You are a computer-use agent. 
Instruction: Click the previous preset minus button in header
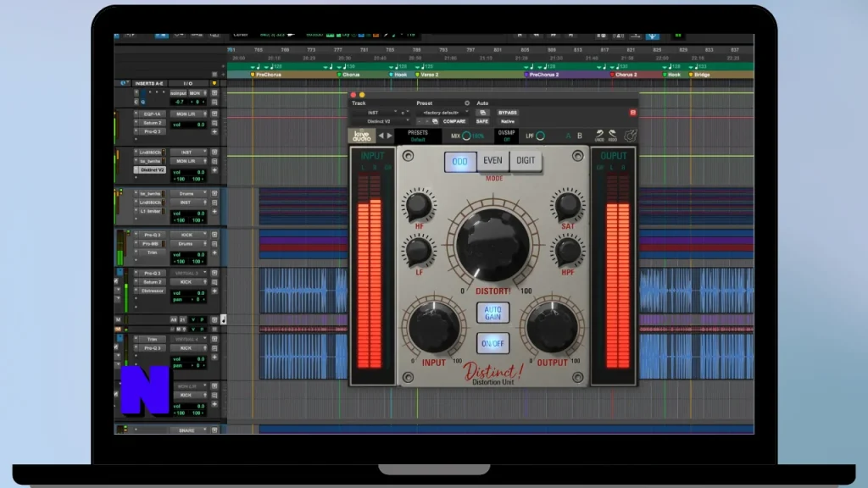coord(419,121)
